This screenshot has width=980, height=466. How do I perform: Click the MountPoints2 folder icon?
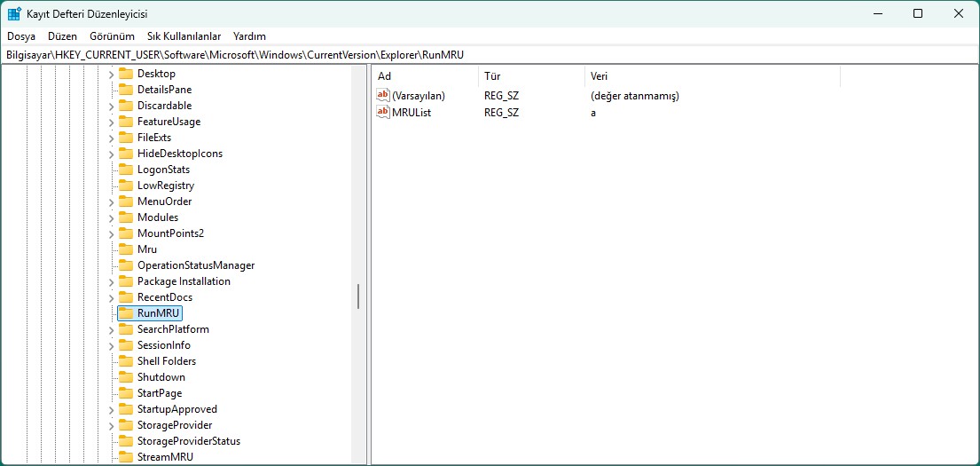point(126,233)
